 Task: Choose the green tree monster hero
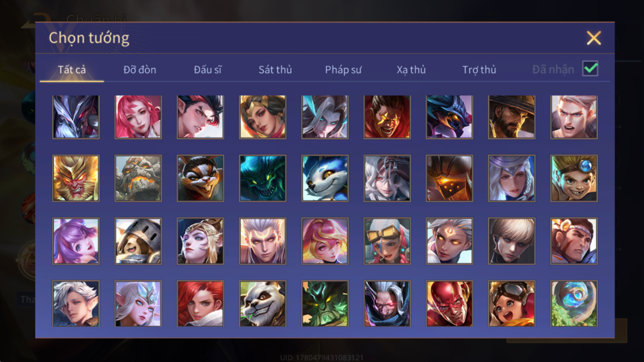click(x=325, y=304)
